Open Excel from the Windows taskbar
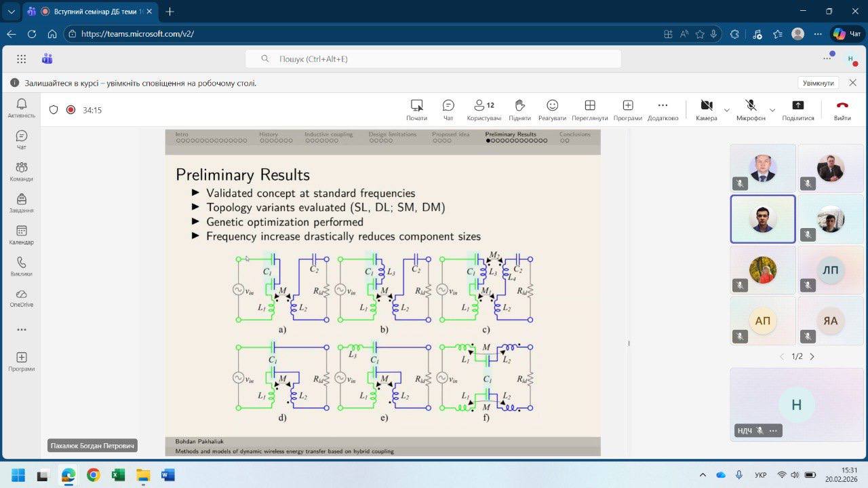 coord(118,474)
